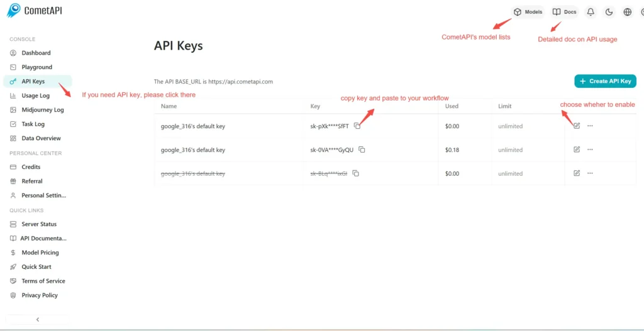This screenshot has width=644, height=331.
Task: Collapse the sidebar with the chevron
Action: coord(38,319)
